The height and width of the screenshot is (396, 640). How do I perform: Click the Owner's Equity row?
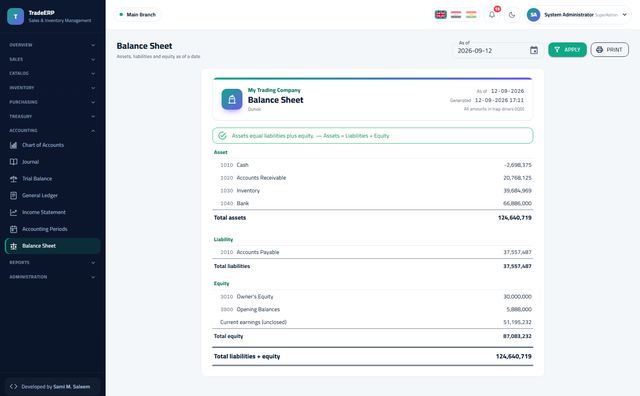pos(373,297)
